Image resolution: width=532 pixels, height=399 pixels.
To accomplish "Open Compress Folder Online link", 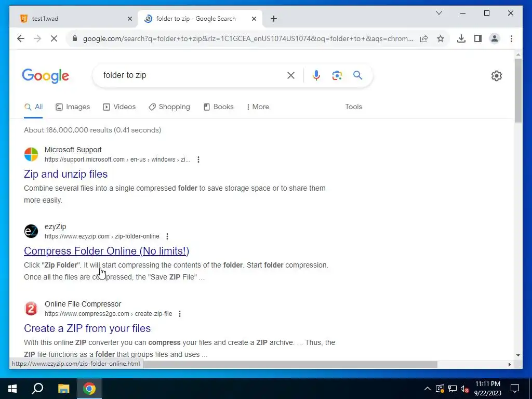I will click(107, 251).
